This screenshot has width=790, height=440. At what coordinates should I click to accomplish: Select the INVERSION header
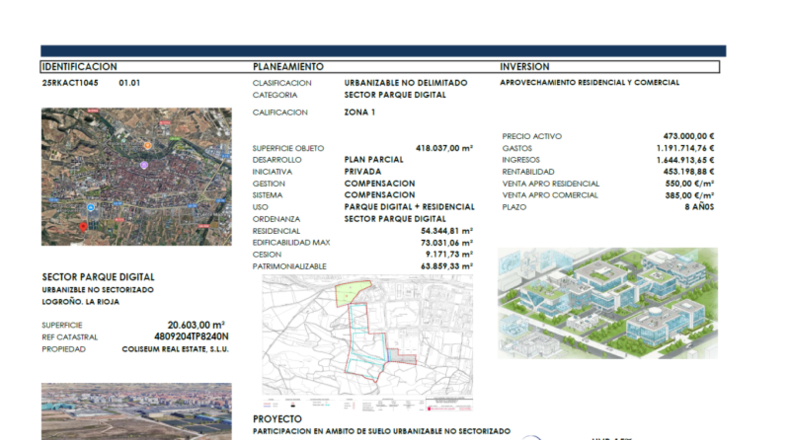click(524, 67)
